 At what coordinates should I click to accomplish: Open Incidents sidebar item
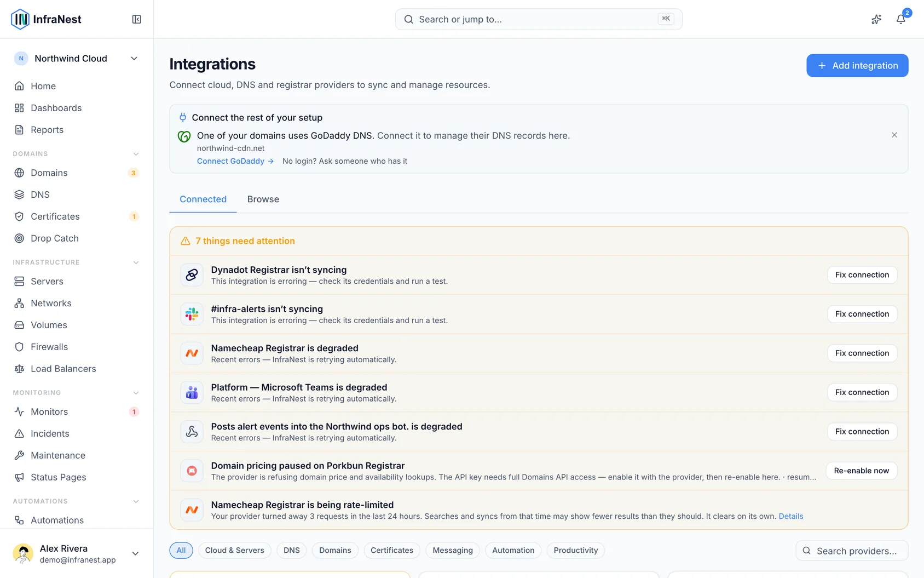(77, 433)
